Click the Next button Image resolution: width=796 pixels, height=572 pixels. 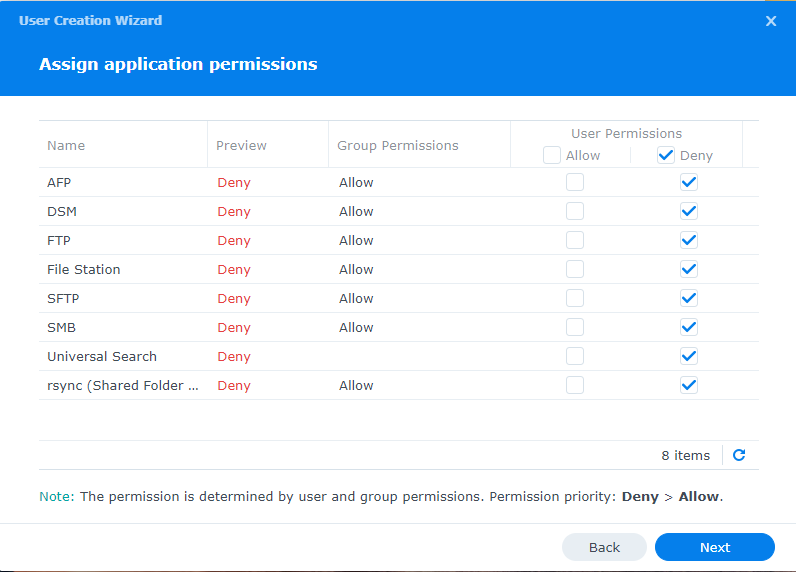tap(714, 547)
